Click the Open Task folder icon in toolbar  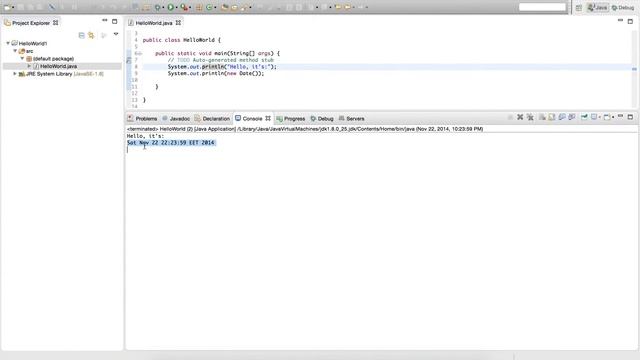tap(234, 7)
